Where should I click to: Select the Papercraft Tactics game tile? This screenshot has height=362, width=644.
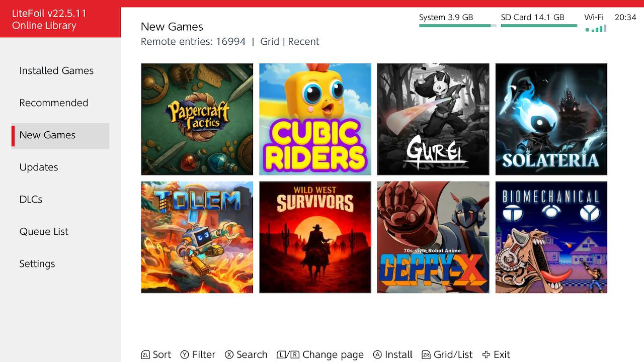coord(197,119)
